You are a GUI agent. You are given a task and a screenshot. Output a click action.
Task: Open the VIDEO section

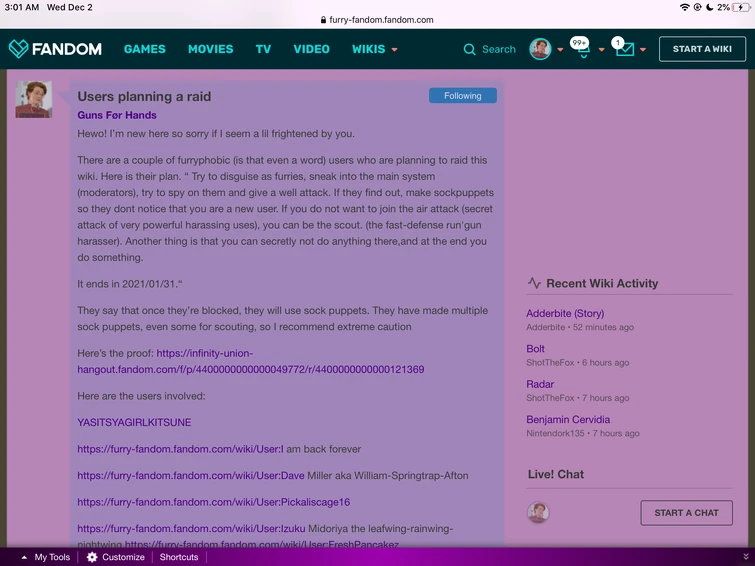(x=312, y=49)
